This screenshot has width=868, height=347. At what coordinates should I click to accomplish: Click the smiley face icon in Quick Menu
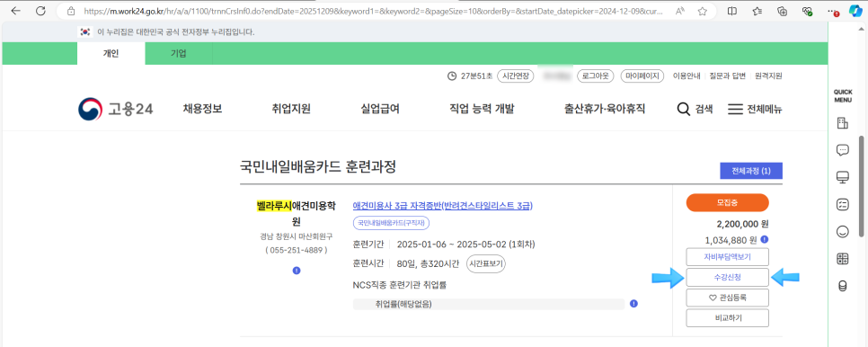click(843, 232)
